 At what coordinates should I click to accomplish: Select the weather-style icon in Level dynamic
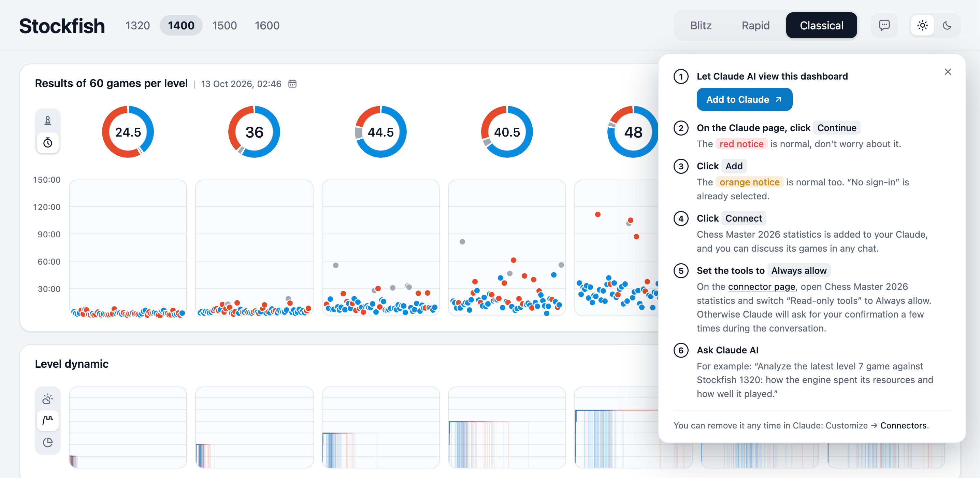(x=47, y=398)
